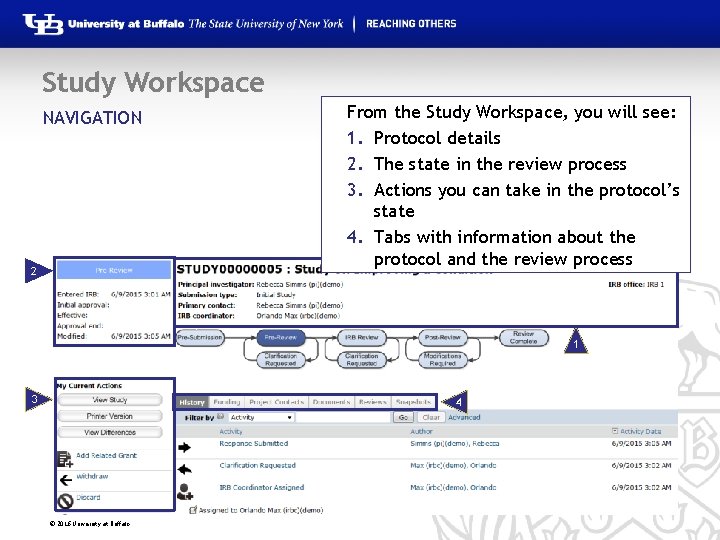
Task: Click the Add Related Grant document icon
Action: [64, 459]
